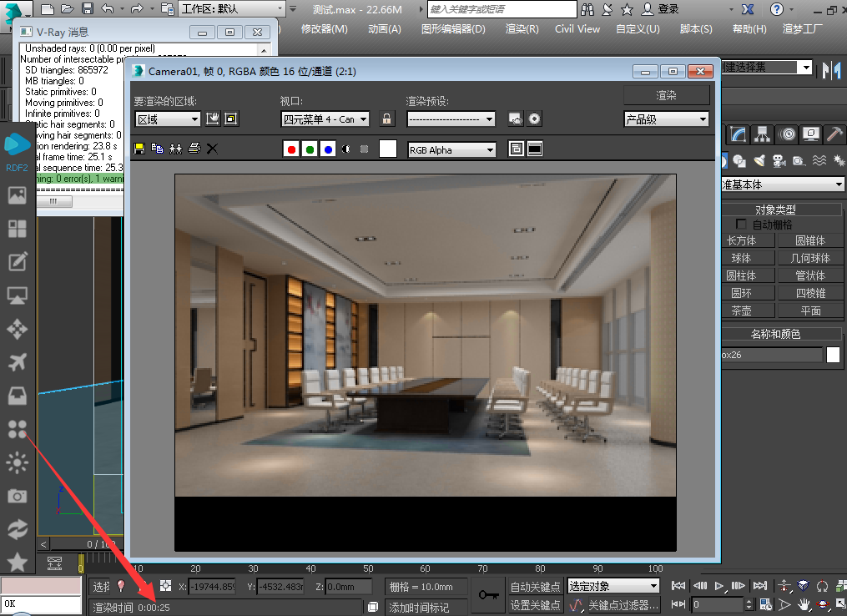Open the 渲染(R) menu
This screenshot has height=616, width=847.
tap(522, 29)
